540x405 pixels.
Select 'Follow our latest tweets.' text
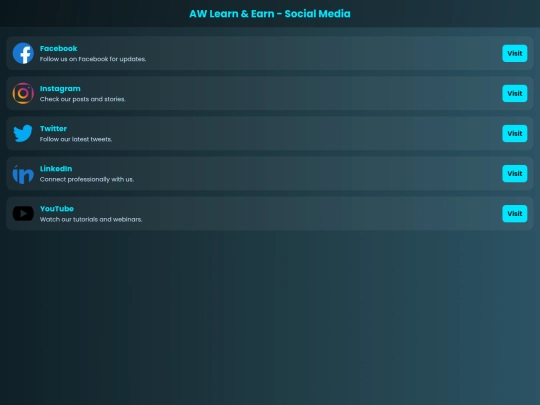pos(76,139)
